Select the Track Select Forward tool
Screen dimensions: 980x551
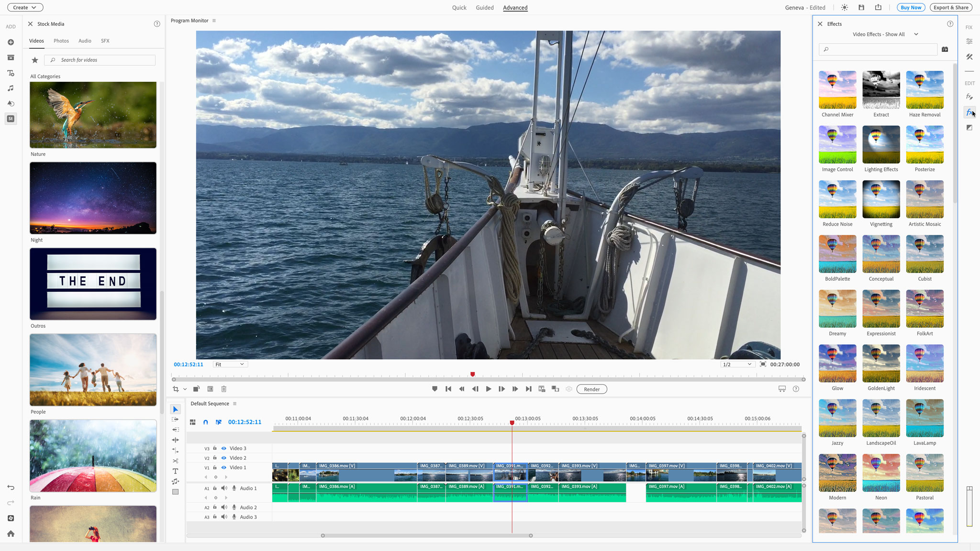click(x=175, y=419)
